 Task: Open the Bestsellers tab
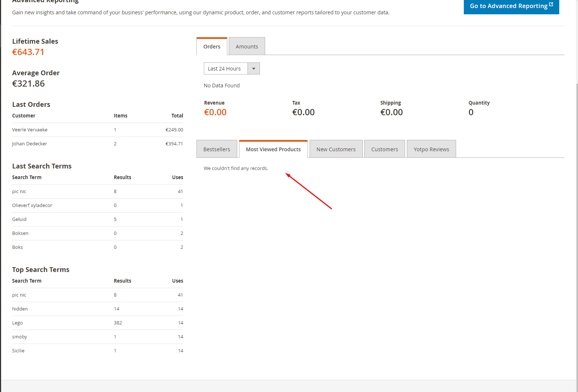click(x=217, y=149)
